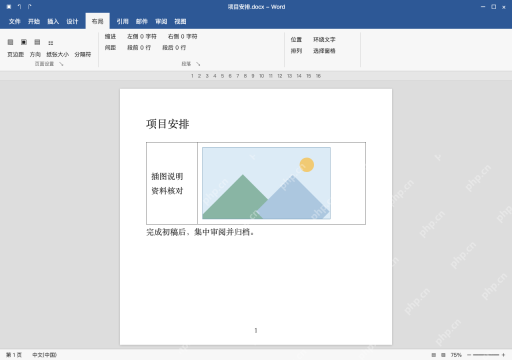
Task: Open the 文件 tab
Action: (x=15, y=22)
